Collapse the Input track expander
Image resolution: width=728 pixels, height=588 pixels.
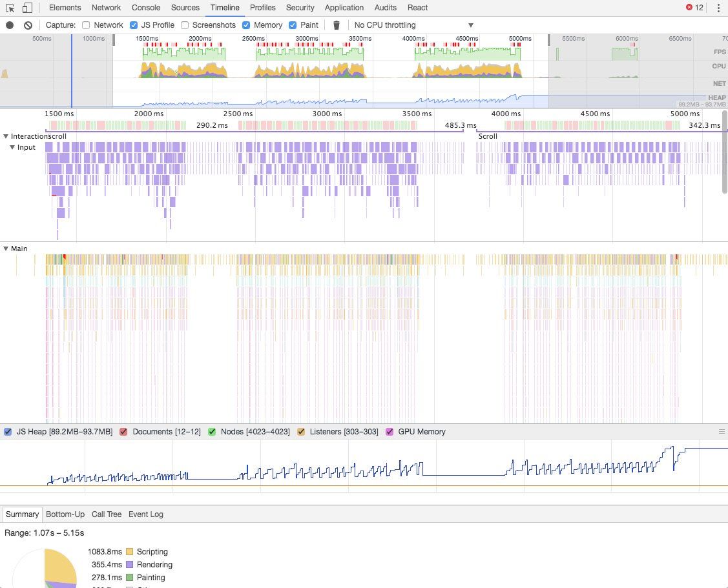click(x=12, y=148)
